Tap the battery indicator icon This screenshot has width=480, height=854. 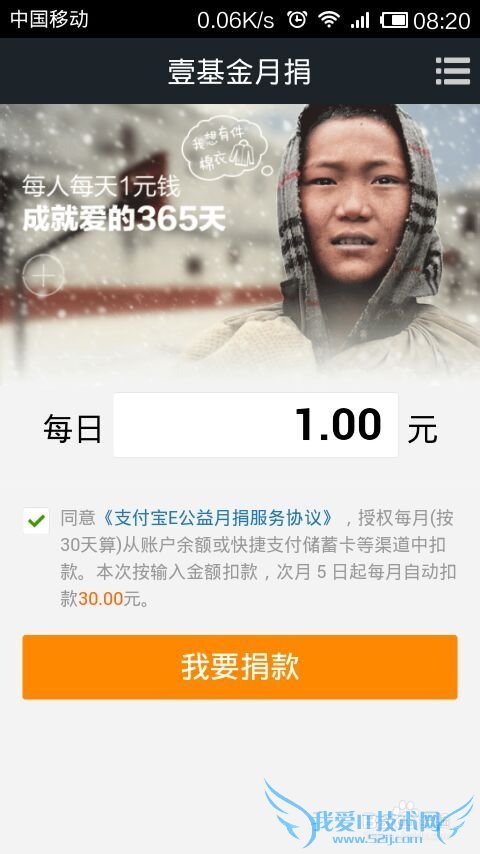(x=394, y=21)
